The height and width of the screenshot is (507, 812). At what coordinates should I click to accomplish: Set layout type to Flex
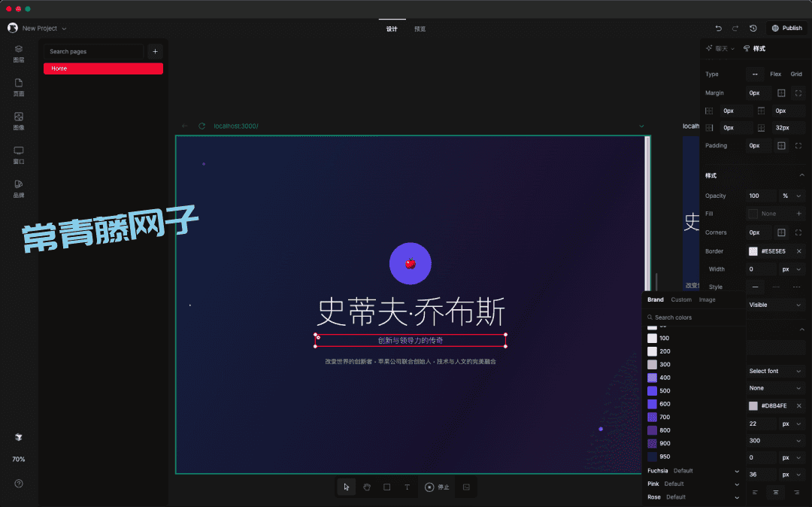pyautogui.click(x=775, y=74)
